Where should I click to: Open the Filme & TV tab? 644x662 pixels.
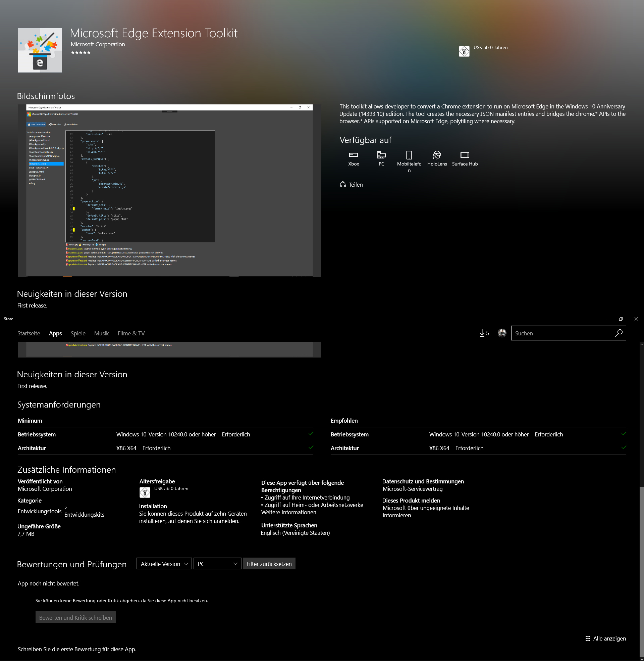[x=131, y=334]
